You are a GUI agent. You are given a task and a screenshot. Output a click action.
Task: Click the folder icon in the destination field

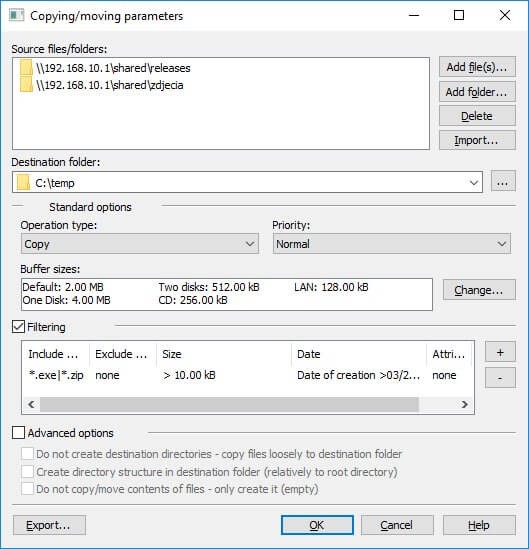[x=23, y=182]
